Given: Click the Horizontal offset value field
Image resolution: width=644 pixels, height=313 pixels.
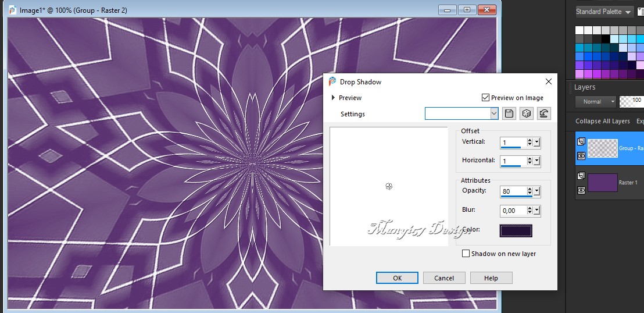Looking at the screenshot, I should (513, 161).
